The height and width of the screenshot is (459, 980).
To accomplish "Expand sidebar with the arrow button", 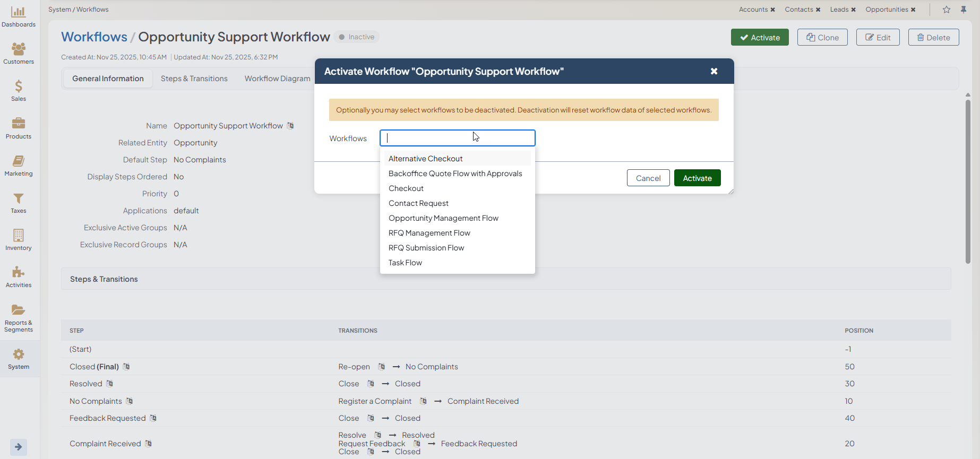I will click(x=19, y=447).
